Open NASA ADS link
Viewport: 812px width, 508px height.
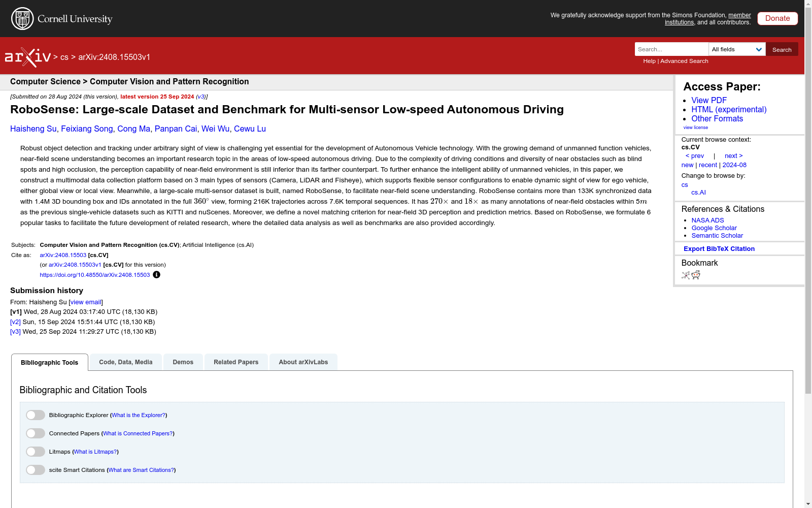pyautogui.click(x=707, y=220)
